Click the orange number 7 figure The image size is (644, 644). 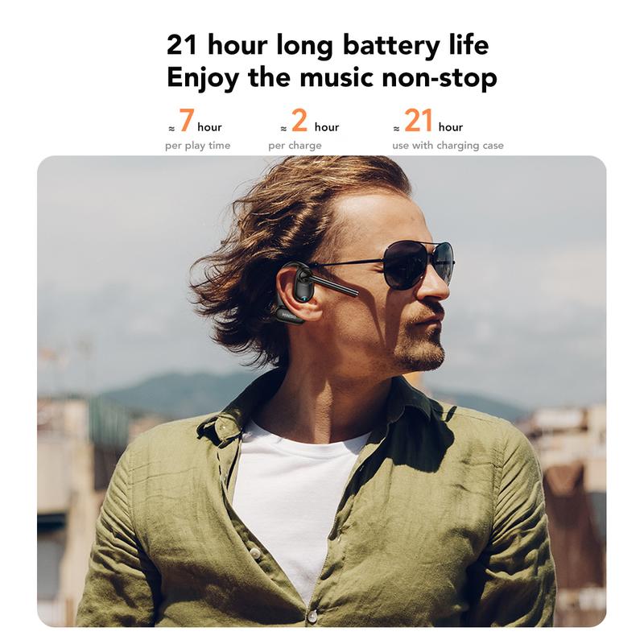[187, 120]
